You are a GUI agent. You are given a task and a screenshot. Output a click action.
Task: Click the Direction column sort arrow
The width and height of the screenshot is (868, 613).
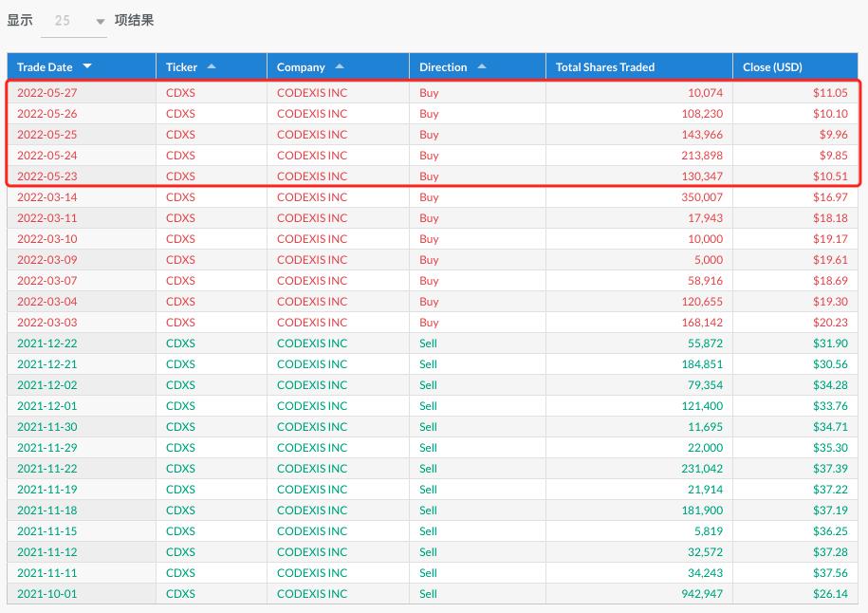[482, 66]
